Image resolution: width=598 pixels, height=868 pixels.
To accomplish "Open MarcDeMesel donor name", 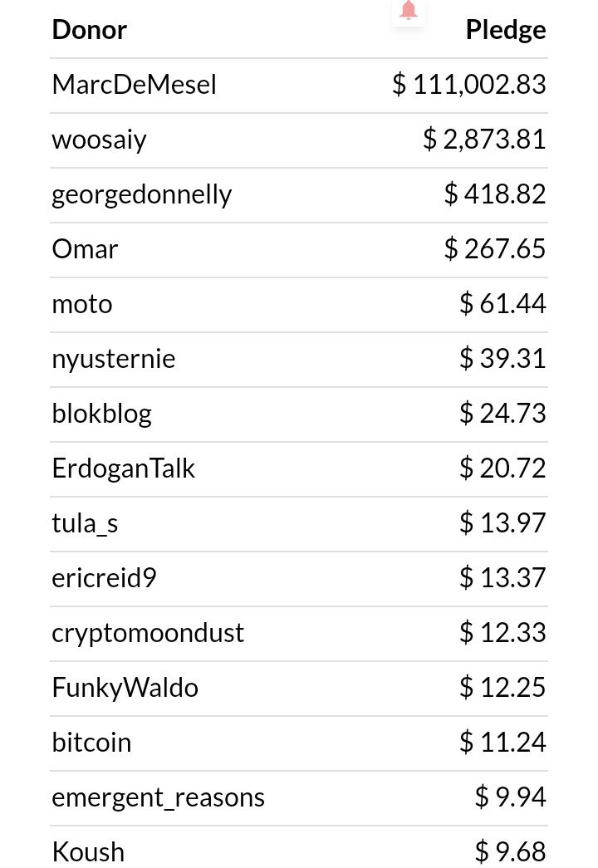I will click(134, 85).
